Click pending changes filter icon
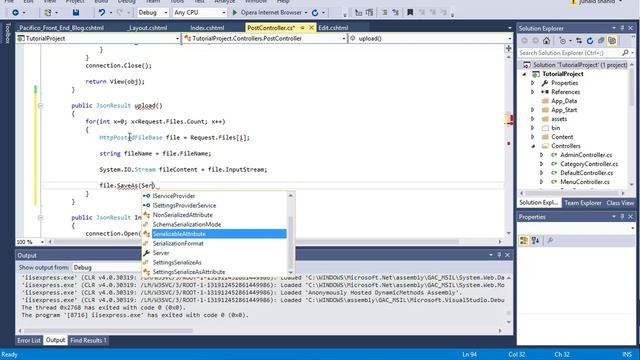 click(563, 41)
